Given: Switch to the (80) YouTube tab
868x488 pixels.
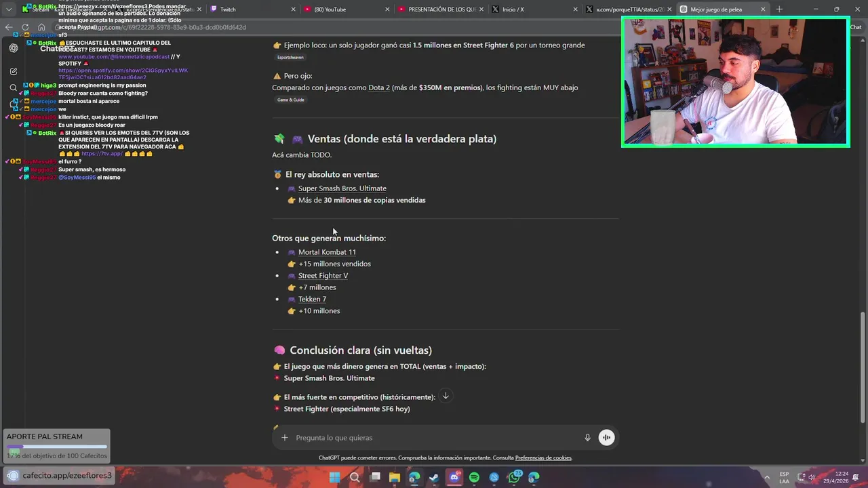Looking at the screenshot, I should [x=347, y=9].
